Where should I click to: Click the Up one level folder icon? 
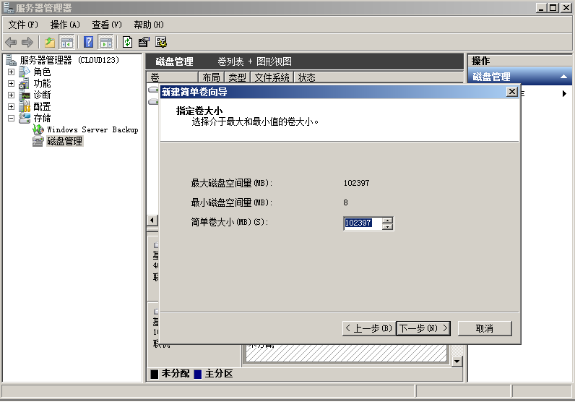pyautogui.click(x=50, y=42)
